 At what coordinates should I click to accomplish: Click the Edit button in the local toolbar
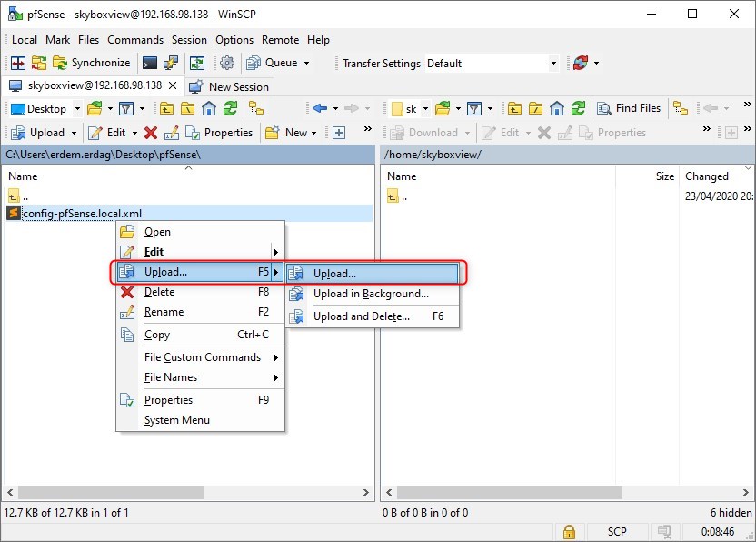(107, 133)
